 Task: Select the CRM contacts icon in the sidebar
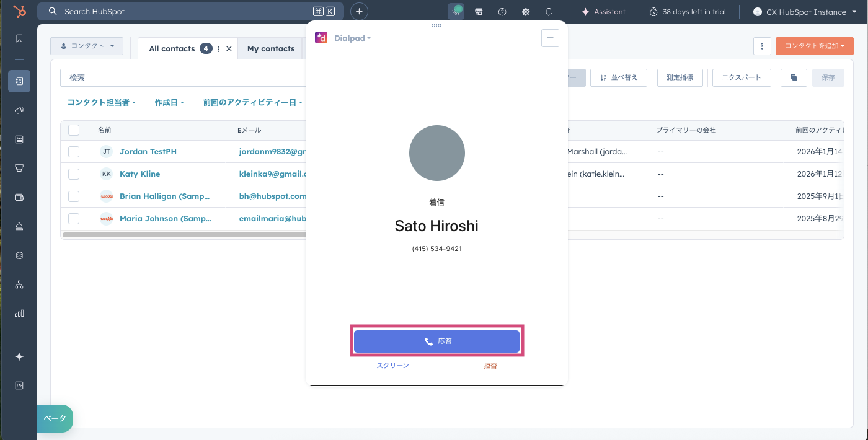click(x=19, y=81)
